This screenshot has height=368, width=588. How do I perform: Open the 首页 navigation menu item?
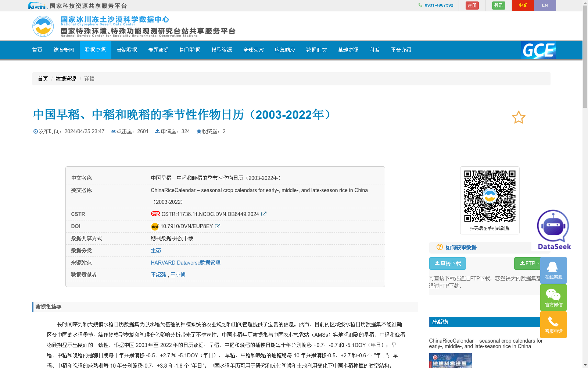pyautogui.click(x=37, y=50)
